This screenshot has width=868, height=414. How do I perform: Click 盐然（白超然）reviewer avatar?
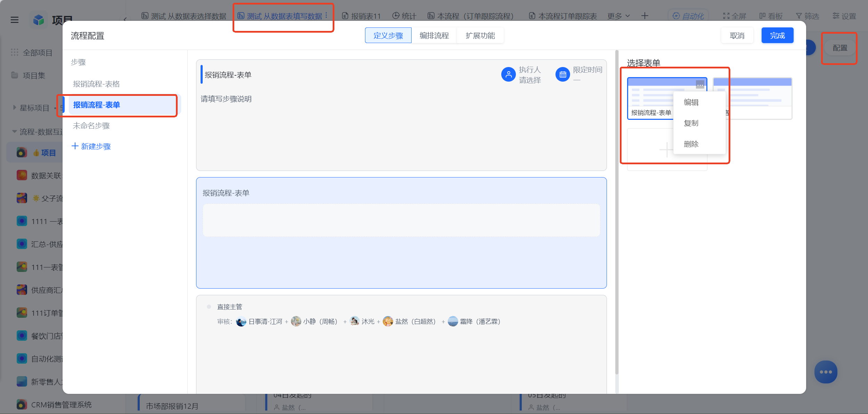(388, 322)
